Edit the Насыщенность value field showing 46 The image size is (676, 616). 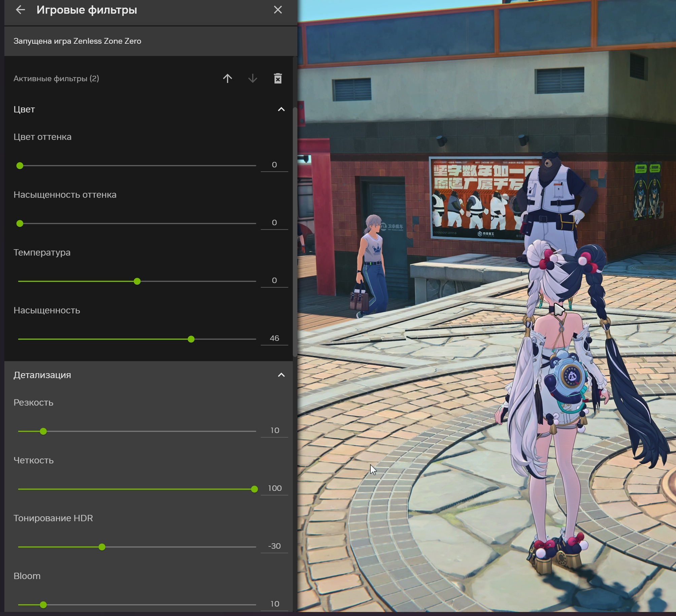pyautogui.click(x=274, y=338)
